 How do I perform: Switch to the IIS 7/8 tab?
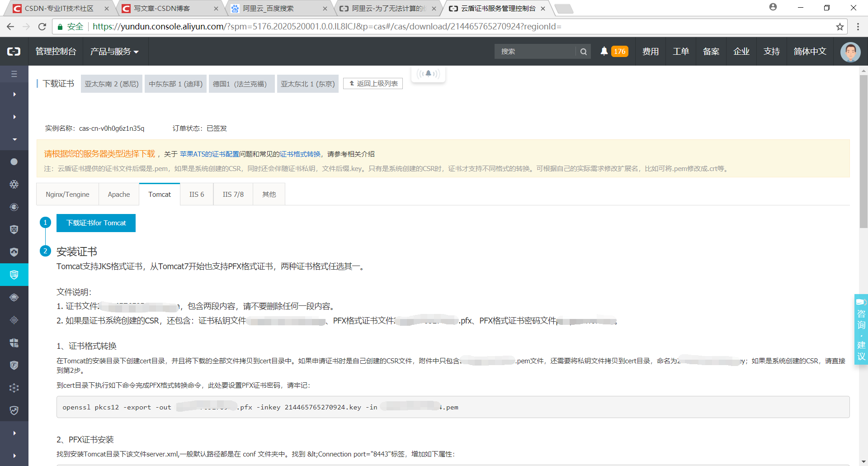[x=233, y=194]
